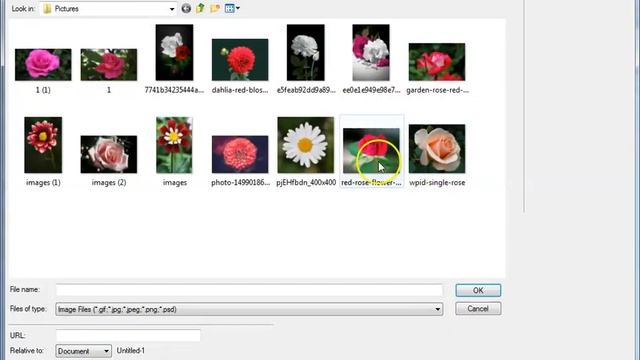Click the file name text 'garden-rose-red-...'

(437, 90)
